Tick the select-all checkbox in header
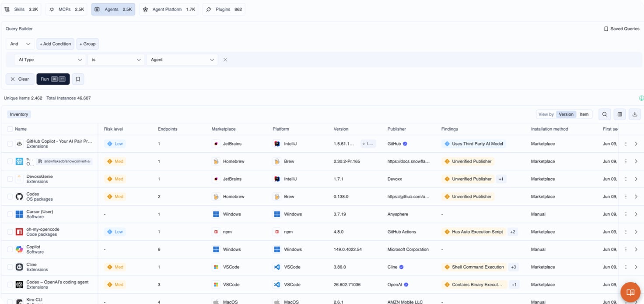Screen dimensions: 644x304 click(10, 129)
